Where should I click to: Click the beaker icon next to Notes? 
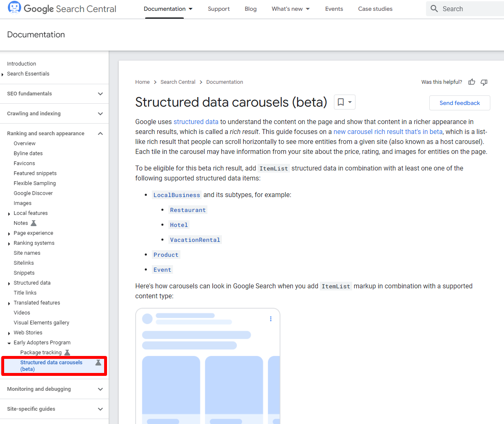34,223
